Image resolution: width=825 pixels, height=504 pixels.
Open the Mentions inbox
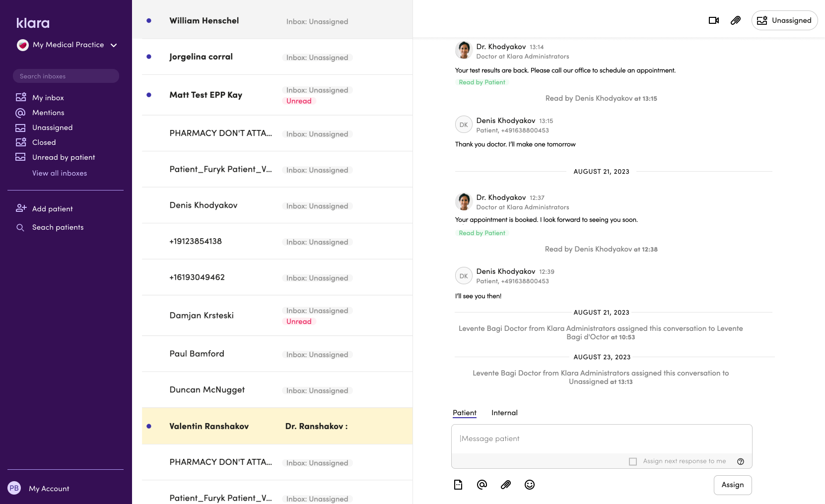48,113
